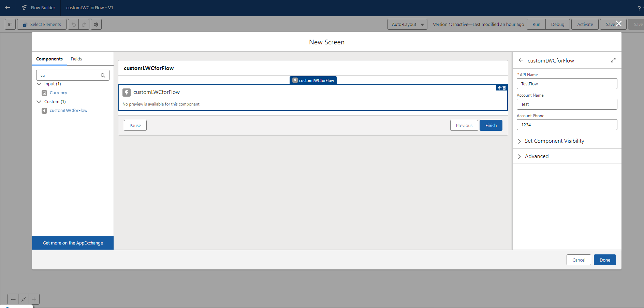Click the API Name input field
Screen dimensions: 644x308
(567, 84)
